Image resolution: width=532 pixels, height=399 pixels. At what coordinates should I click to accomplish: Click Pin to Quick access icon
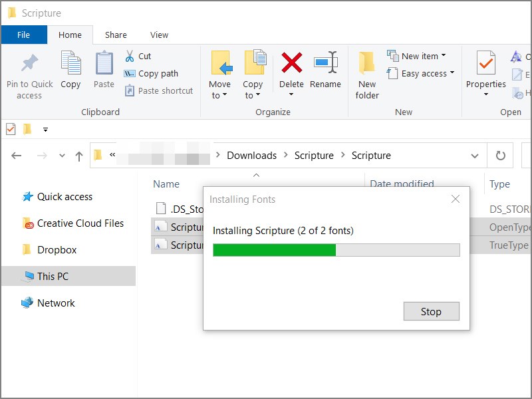tap(29, 63)
